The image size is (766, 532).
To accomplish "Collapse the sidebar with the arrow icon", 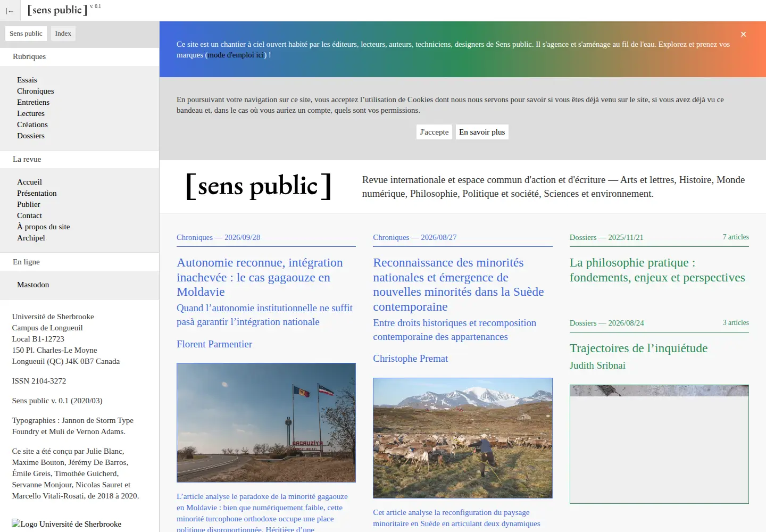I will pos(10,11).
